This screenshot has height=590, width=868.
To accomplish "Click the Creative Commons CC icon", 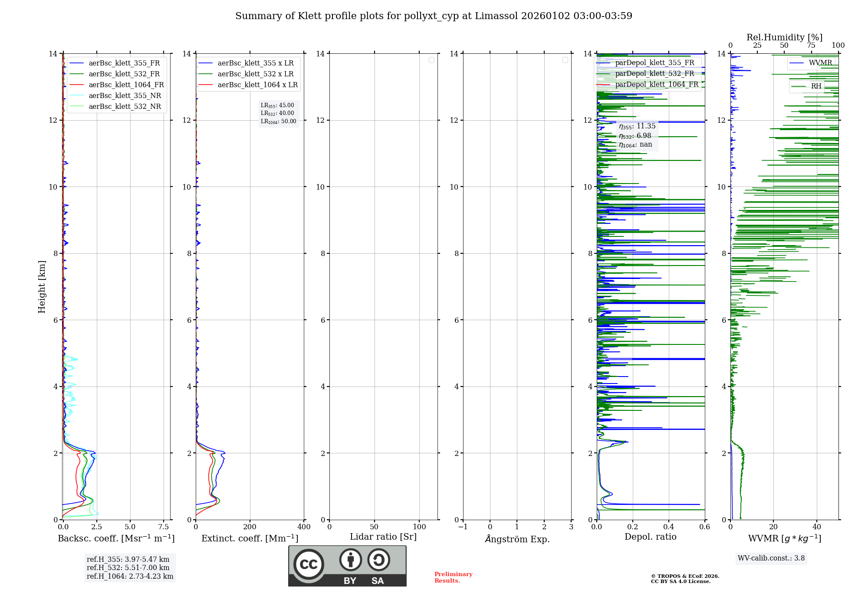I will tap(309, 564).
